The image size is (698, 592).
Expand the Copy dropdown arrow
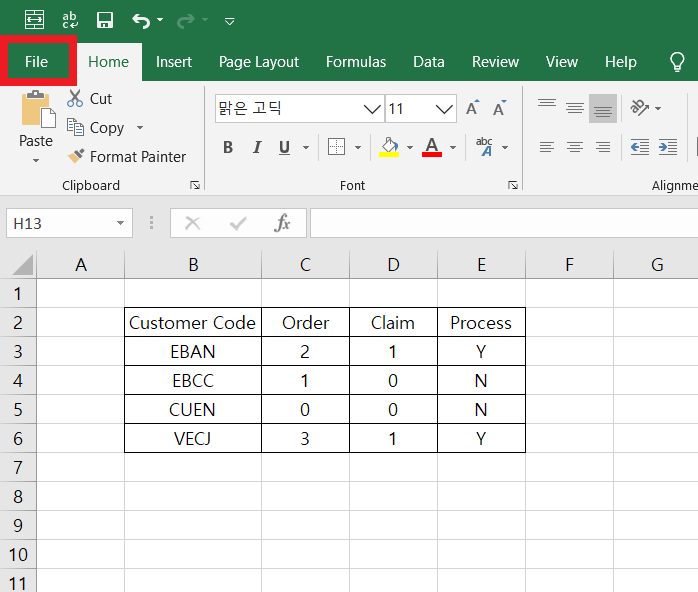(x=140, y=128)
